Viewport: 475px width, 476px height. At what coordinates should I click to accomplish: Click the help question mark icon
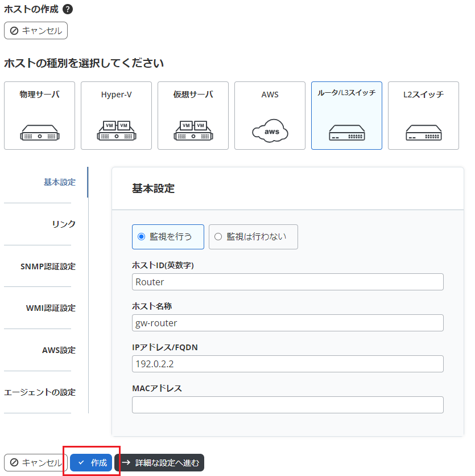67,10
